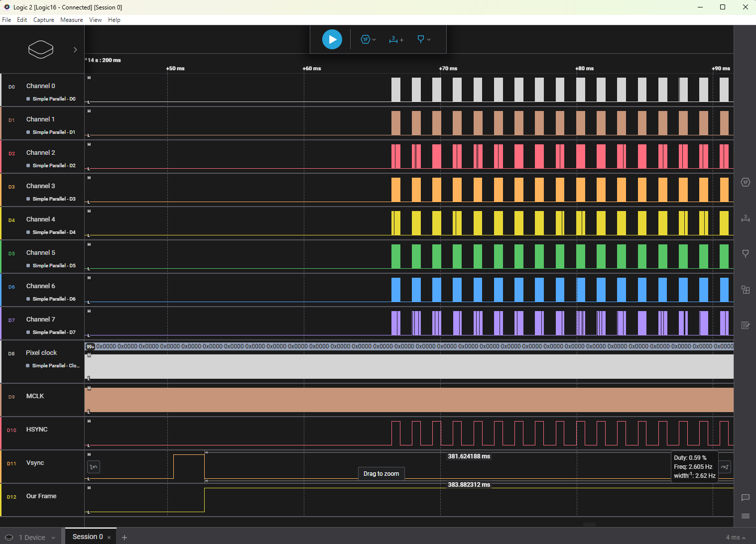Open the Analyzers panel in the right sidebar
This screenshot has height=544, width=756.
coord(745,182)
